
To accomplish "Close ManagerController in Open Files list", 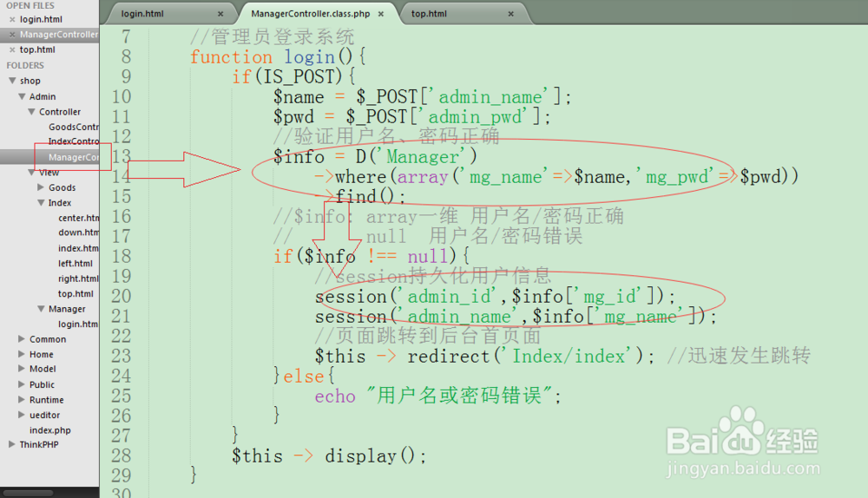I will [x=12, y=35].
